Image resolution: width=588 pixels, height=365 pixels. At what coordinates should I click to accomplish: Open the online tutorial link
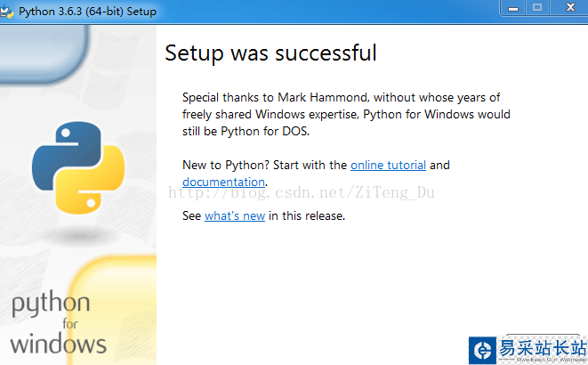[x=388, y=165]
